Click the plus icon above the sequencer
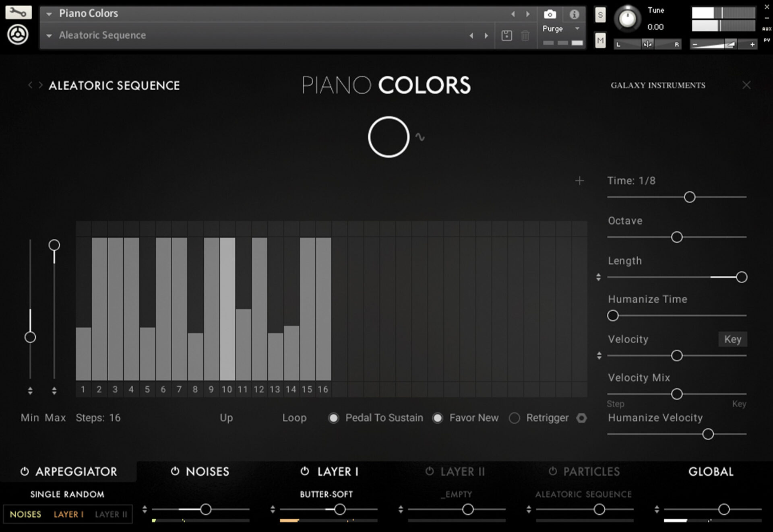Screen dimensions: 773x532 click(580, 181)
